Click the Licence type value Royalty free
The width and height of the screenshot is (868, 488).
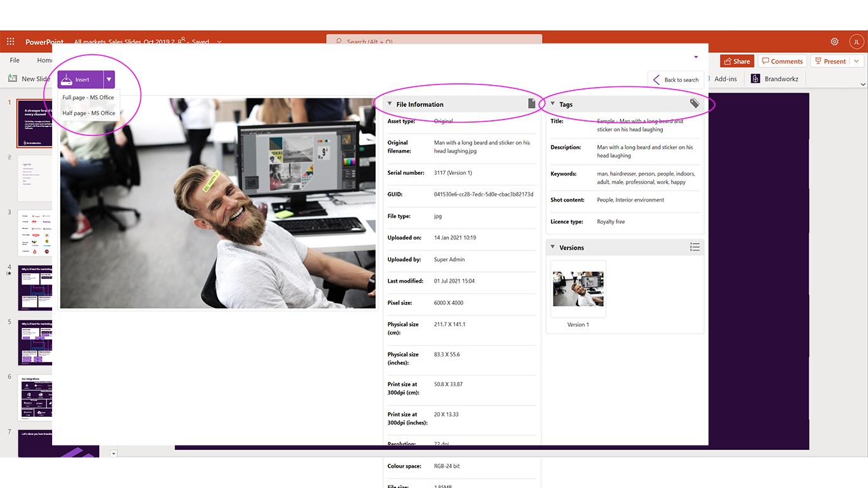[611, 222]
